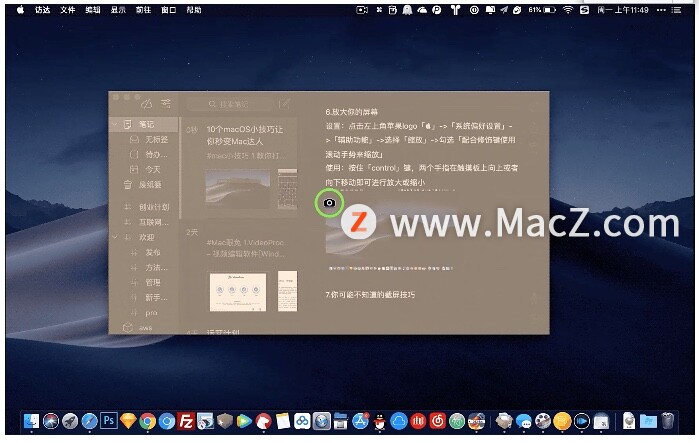Click the screen recorder camera menu bar icon
Viewport: 699px width, 443px height.
(x=362, y=10)
